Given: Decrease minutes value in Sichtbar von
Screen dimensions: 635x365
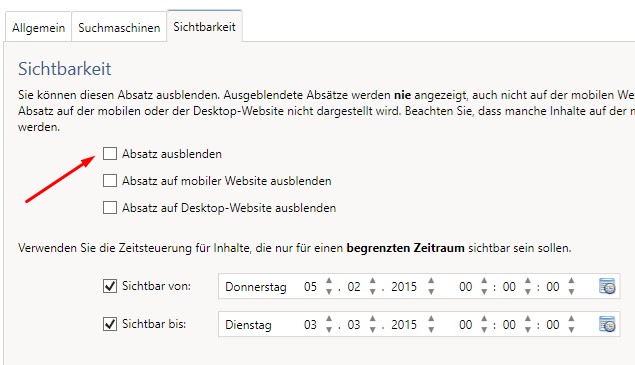Looking at the screenshot, I should tap(528, 291).
